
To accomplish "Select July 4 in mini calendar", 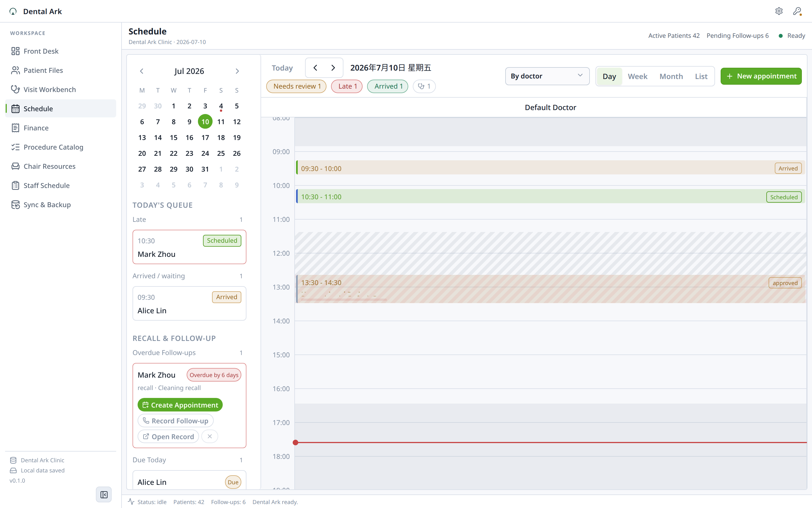I will (x=221, y=106).
